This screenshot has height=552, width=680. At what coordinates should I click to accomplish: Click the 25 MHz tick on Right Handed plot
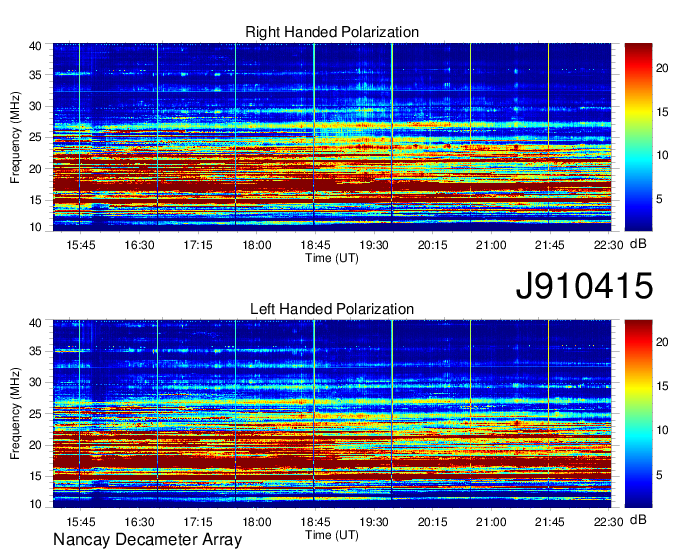tap(35, 138)
